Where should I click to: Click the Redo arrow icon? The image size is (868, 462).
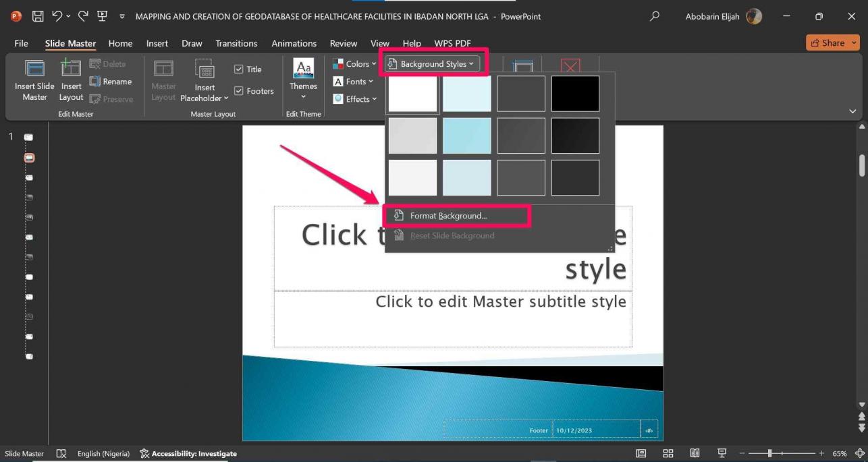[x=83, y=16]
